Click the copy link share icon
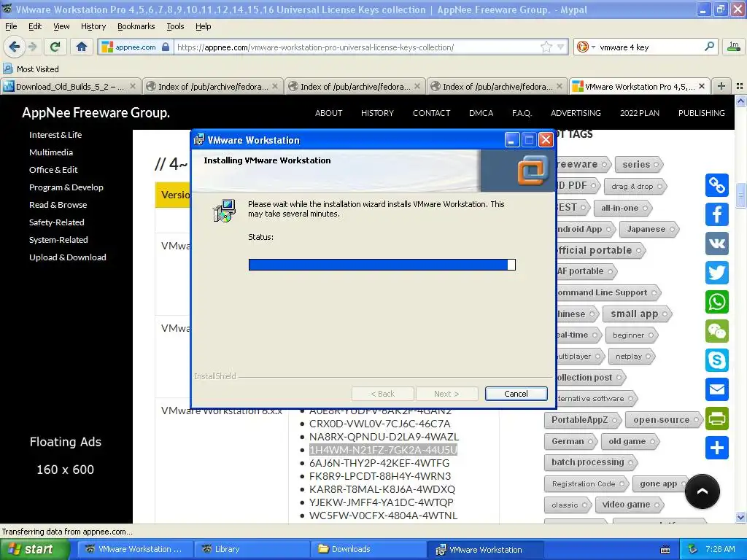The image size is (747, 560). [716, 185]
